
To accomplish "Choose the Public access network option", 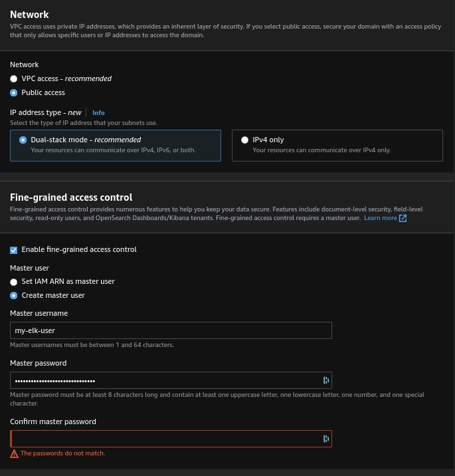I will click(14, 92).
